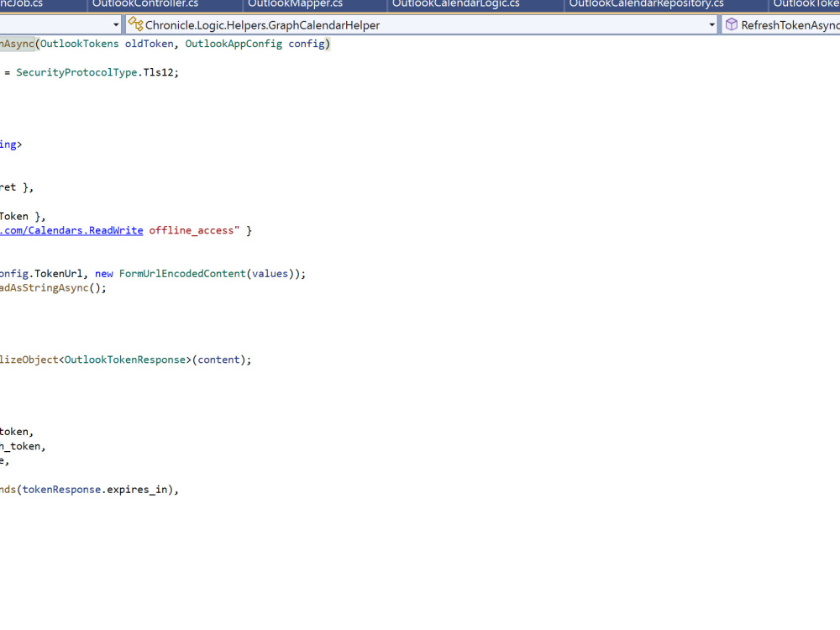Click the SecurityProtocolType identifier
This screenshot has width=840, height=630.
76,72
